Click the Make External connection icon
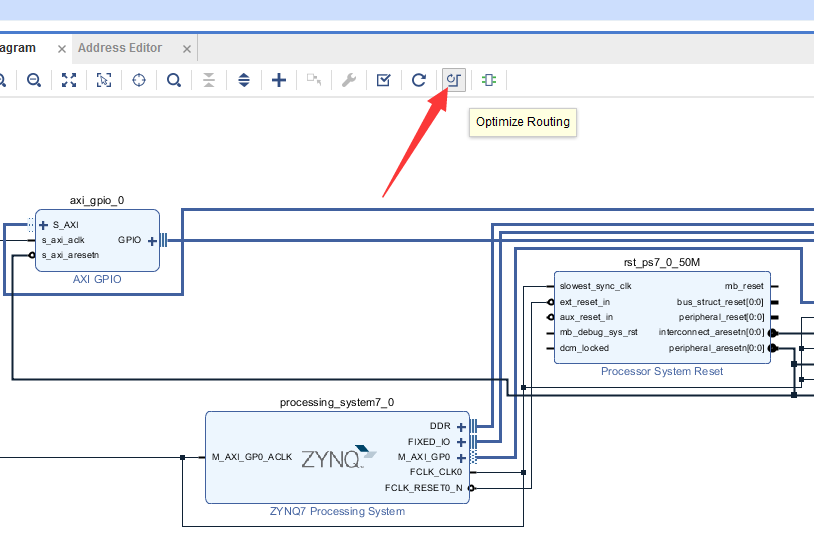This screenshot has height=538, width=814. click(x=314, y=80)
